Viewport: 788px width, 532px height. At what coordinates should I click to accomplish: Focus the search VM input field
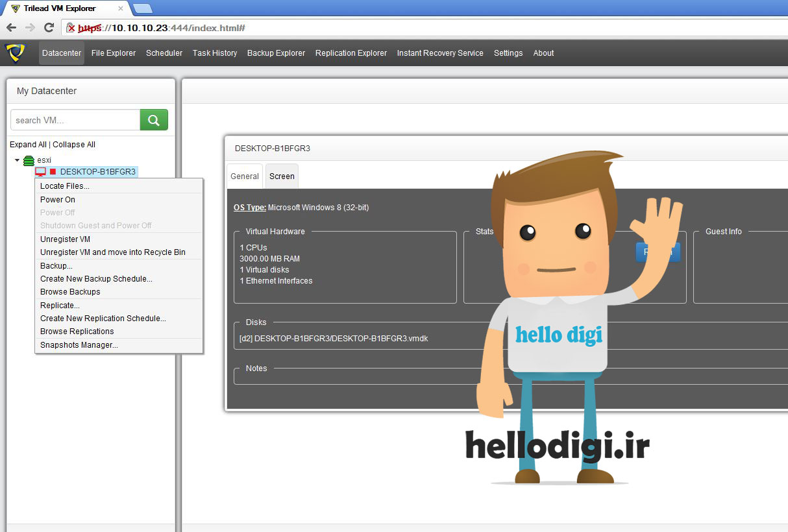click(75, 120)
